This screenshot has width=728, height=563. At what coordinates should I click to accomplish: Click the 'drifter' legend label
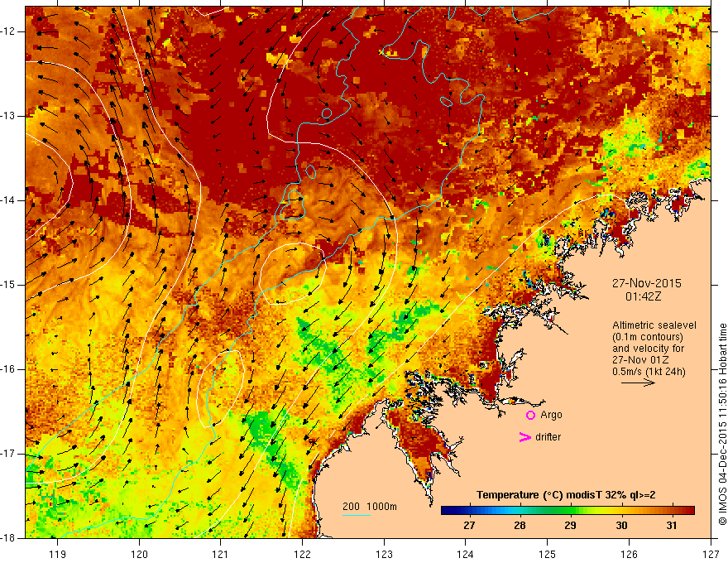pos(548,437)
